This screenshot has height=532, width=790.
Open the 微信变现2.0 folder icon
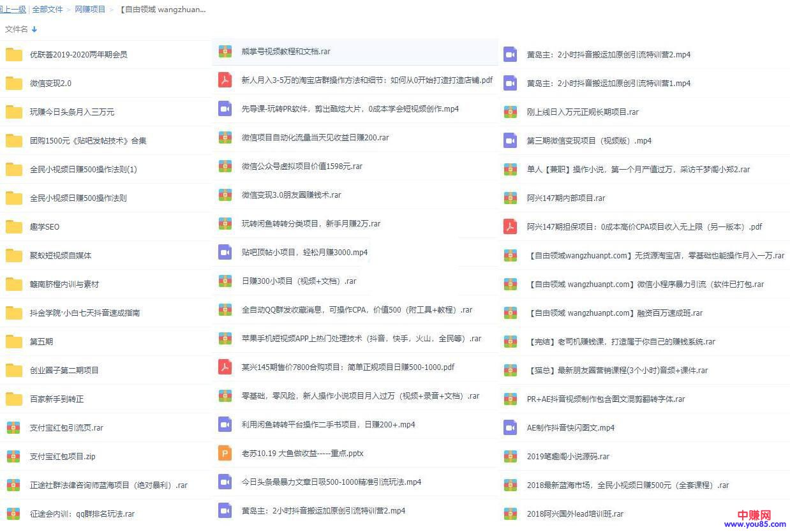coord(14,83)
